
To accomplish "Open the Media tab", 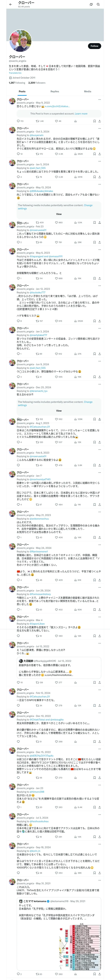I will [87, 91].
